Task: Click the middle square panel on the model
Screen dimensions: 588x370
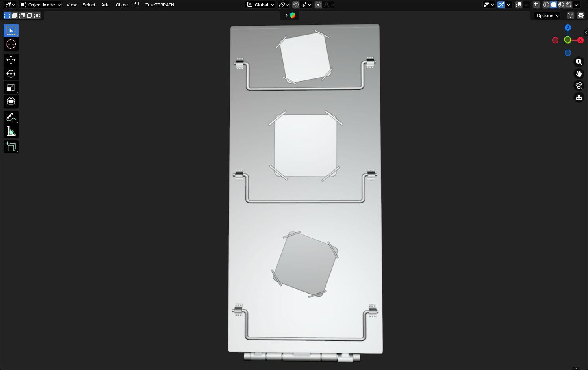Action: pos(306,146)
